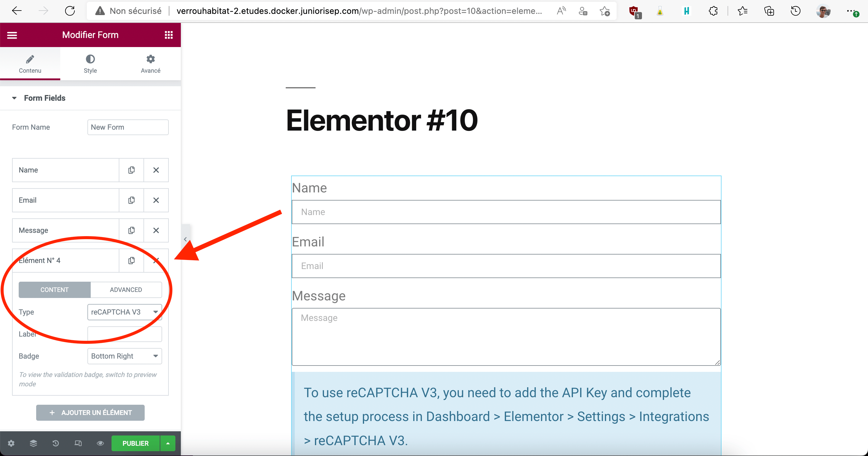Expand the Message field item

point(66,230)
